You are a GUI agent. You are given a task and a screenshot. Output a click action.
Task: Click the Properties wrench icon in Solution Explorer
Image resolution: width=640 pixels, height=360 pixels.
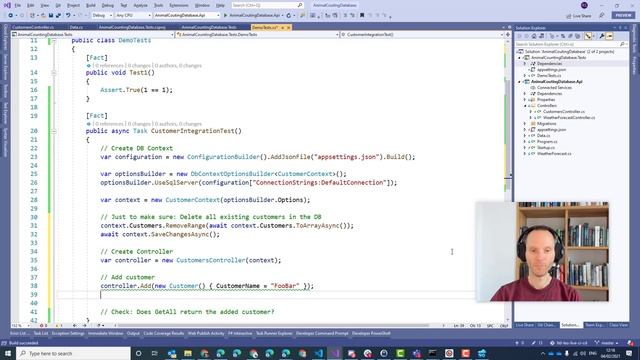pos(602,36)
